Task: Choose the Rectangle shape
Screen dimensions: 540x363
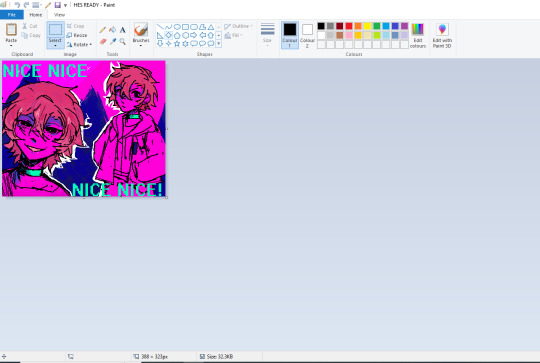Action: (x=185, y=27)
